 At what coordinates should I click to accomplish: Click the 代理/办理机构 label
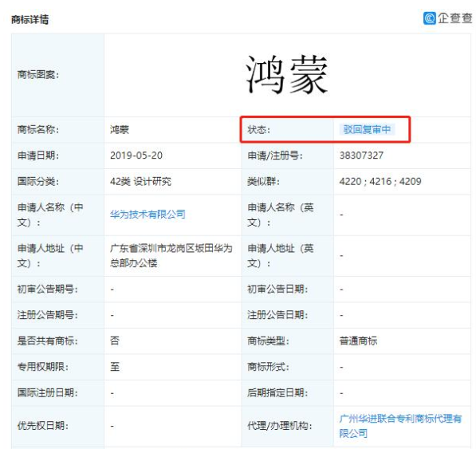pyautogui.click(x=279, y=426)
